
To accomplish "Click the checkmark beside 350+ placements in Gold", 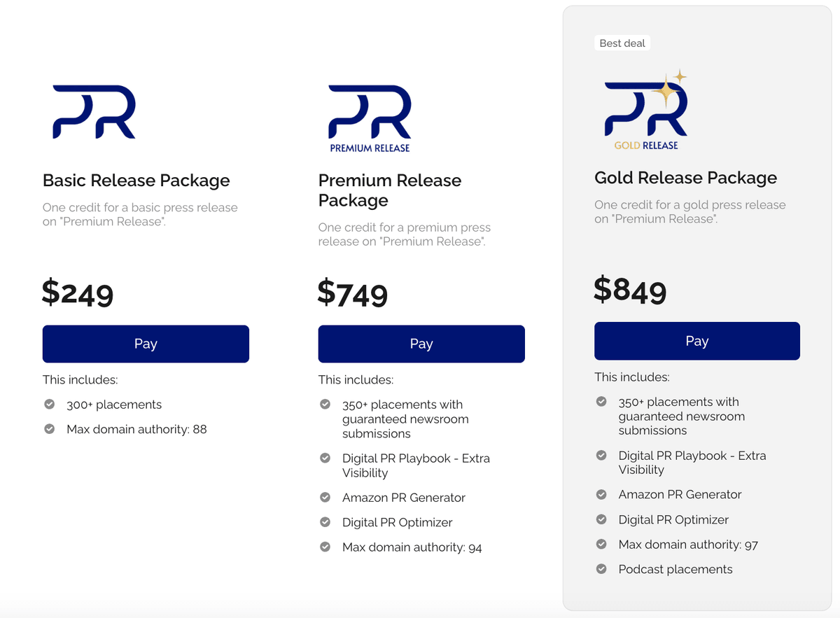I will [x=601, y=401].
